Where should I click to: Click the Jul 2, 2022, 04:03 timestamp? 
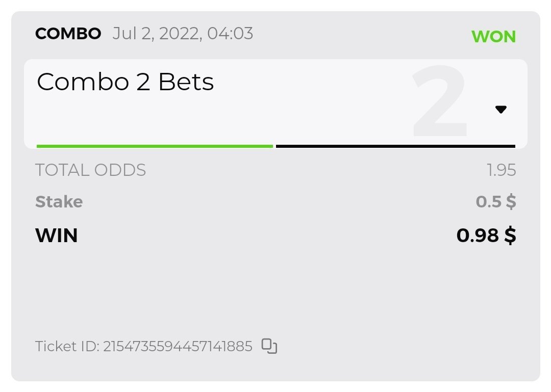(x=183, y=34)
